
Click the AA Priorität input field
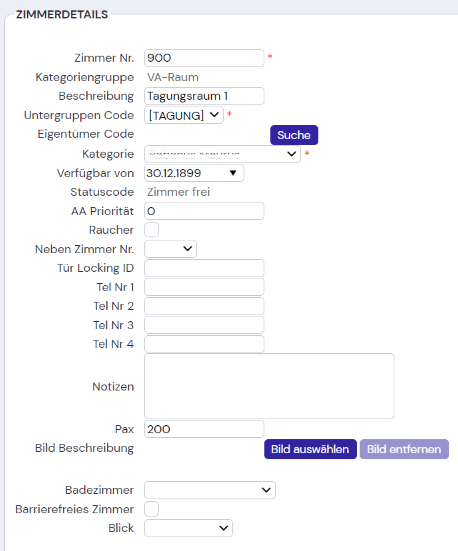pos(204,211)
